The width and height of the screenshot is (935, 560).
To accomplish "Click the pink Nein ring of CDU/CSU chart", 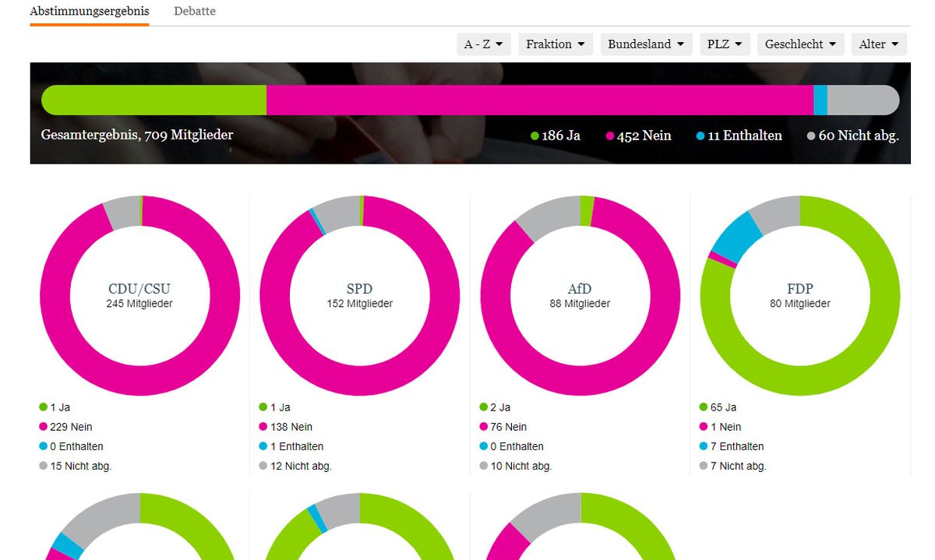I will click(x=140, y=380).
